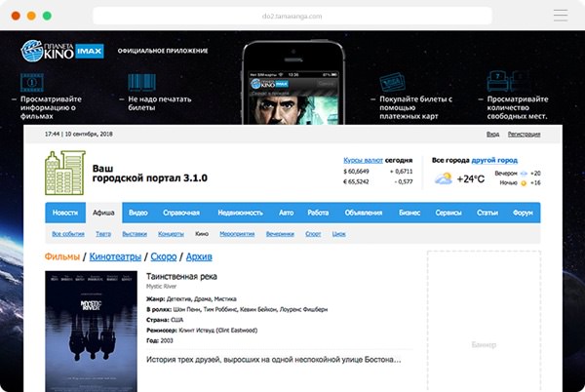Click the другой город link
585x392 pixels.
tap(494, 160)
